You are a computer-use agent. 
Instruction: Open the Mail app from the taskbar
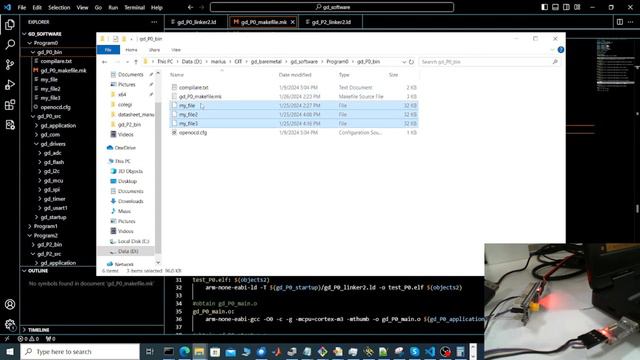[x=230, y=351]
